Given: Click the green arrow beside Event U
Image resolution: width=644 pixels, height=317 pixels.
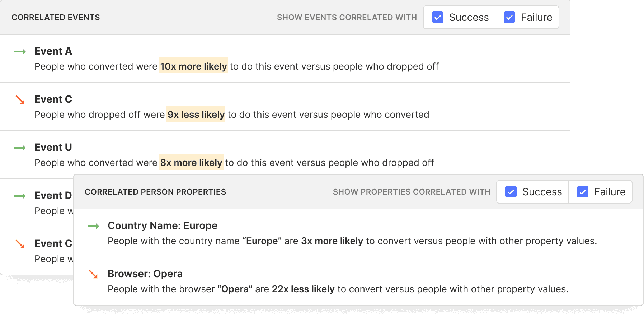Looking at the screenshot, I should tap(20, 148).
